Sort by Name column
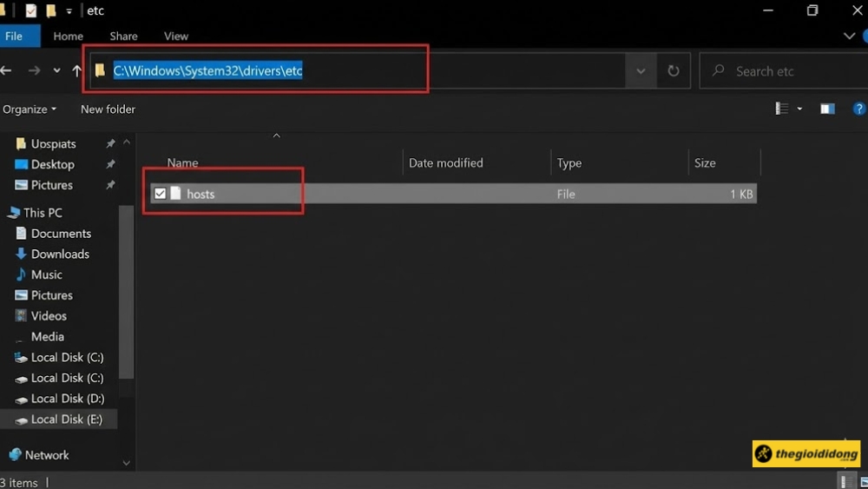The height and width of the screenshot is (489, 868). [182, 162]
